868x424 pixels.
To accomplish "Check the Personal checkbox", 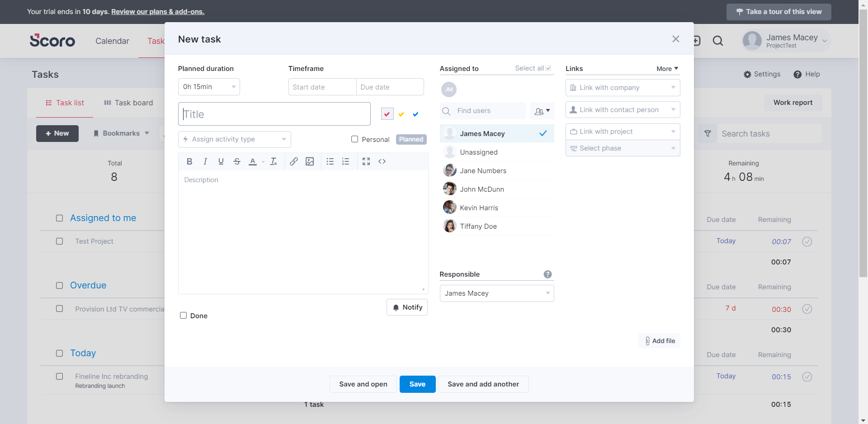I will point(355,139).
